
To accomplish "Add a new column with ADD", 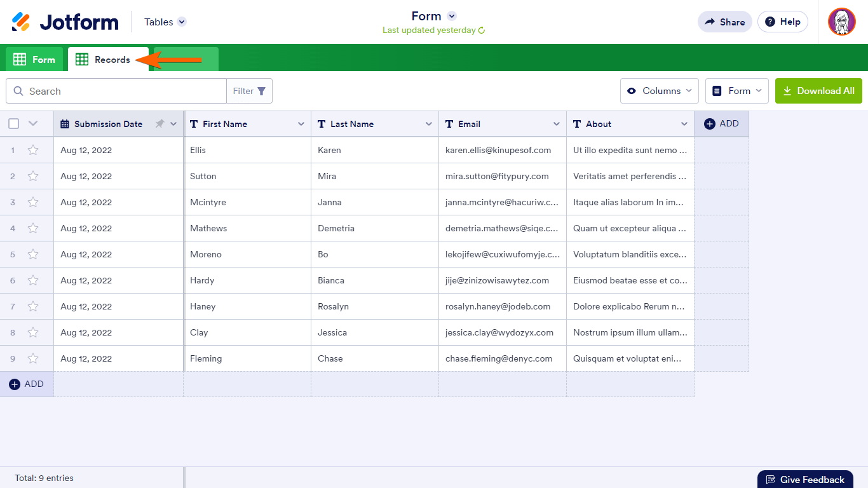I will (x=721, y=124).
